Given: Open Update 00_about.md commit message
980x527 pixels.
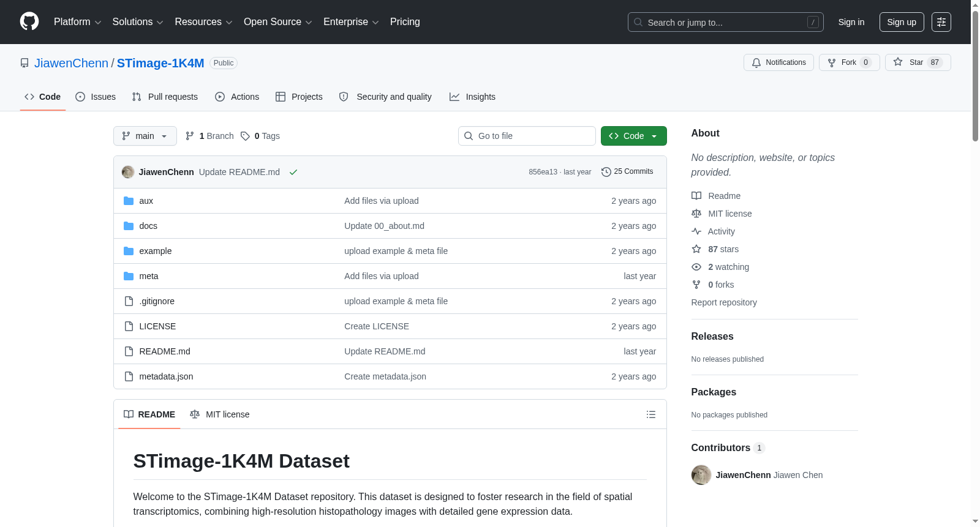Looking at the screenshot, I should [384, 226].
